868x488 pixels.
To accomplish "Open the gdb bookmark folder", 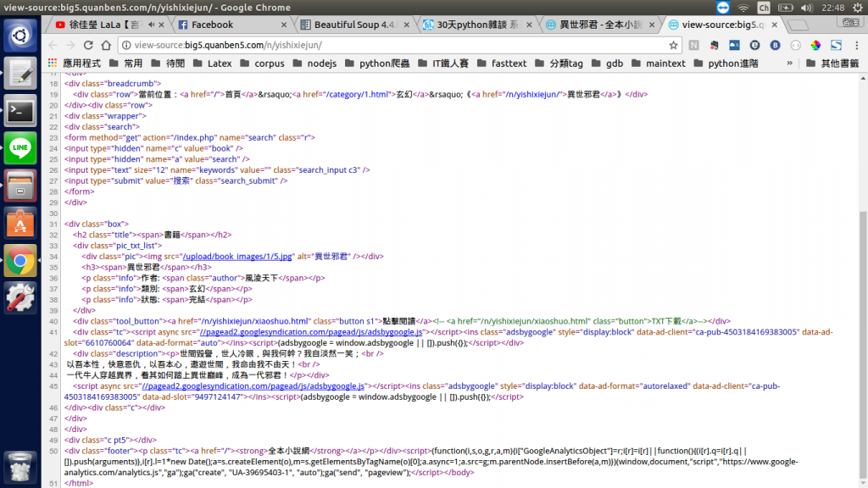I will 607,64.
